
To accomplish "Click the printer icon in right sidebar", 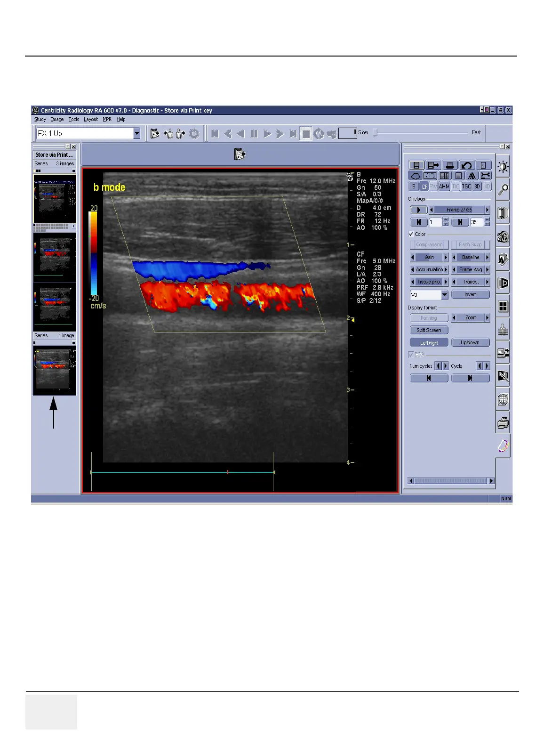I will point(503,422).
